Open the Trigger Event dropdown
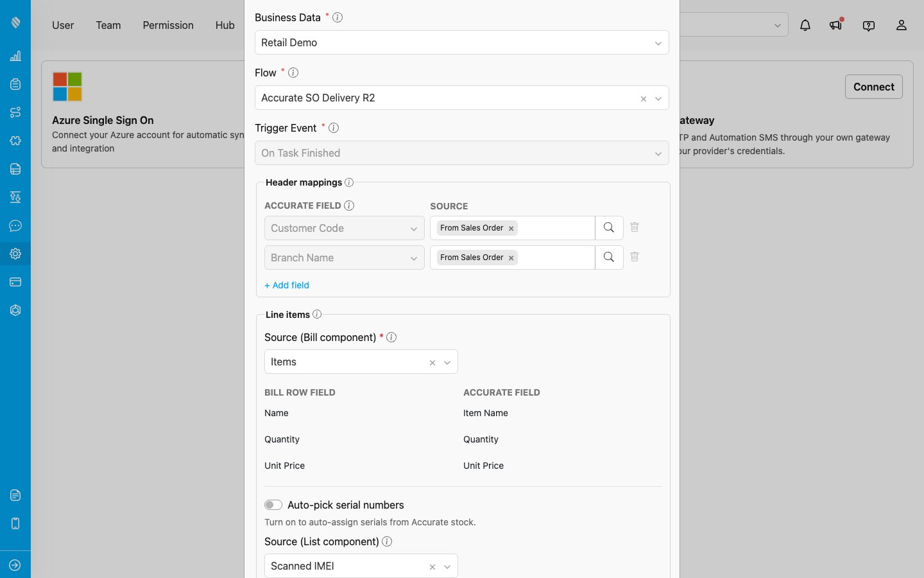The image size is (924, 578). pyautogui.click(x=462, y=153)
